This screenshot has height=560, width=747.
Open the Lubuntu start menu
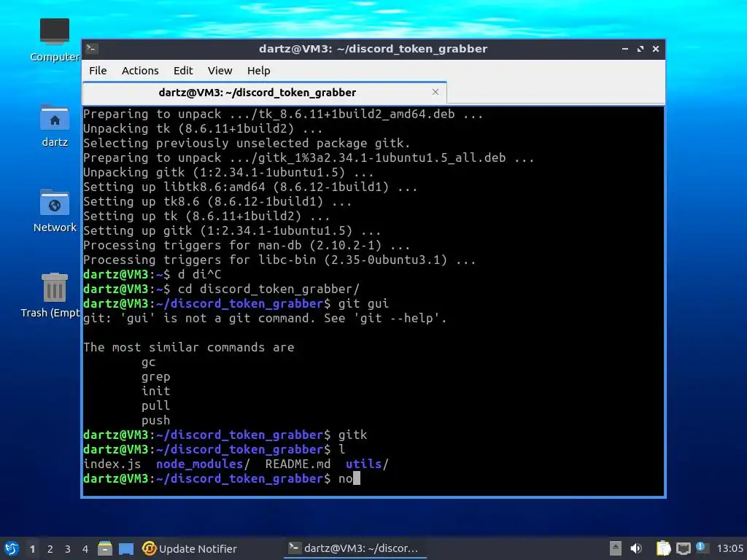point(12,548)
